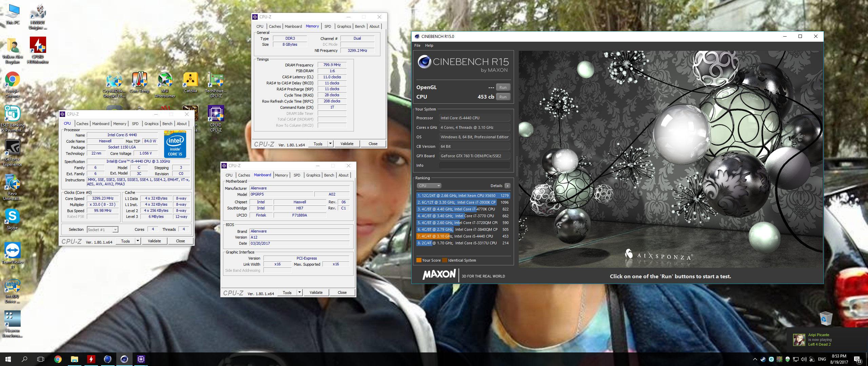Expand Tools dropdown arrow in Mainboard window

coord(299,292)
